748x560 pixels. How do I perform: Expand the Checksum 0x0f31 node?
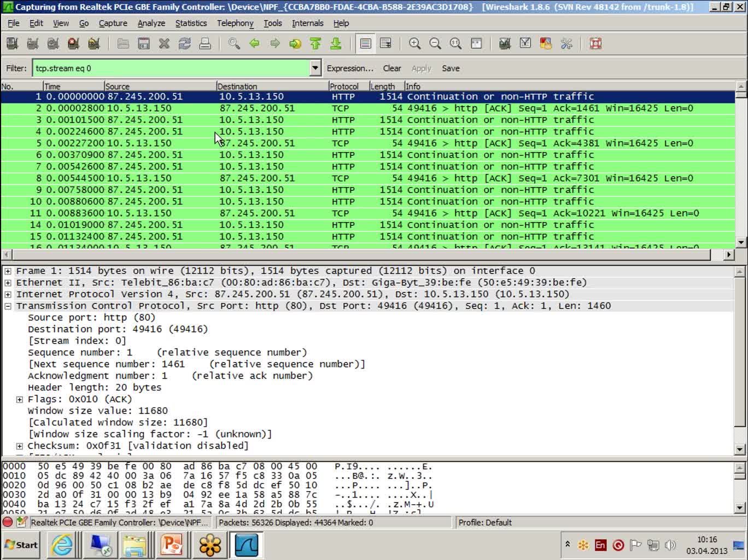pos(20,446)
